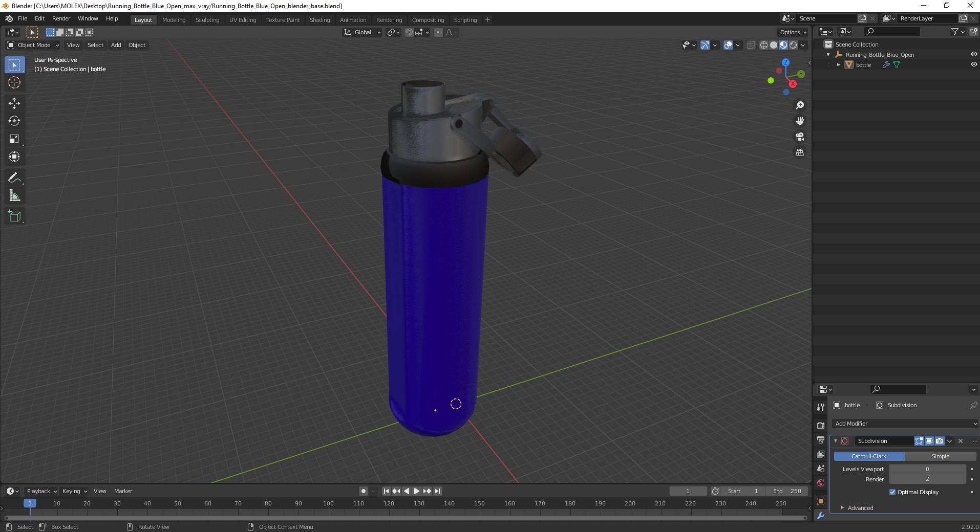Toggle viewport overlays display
Screen dimensions: 980x532
click(x=728, y=45)
